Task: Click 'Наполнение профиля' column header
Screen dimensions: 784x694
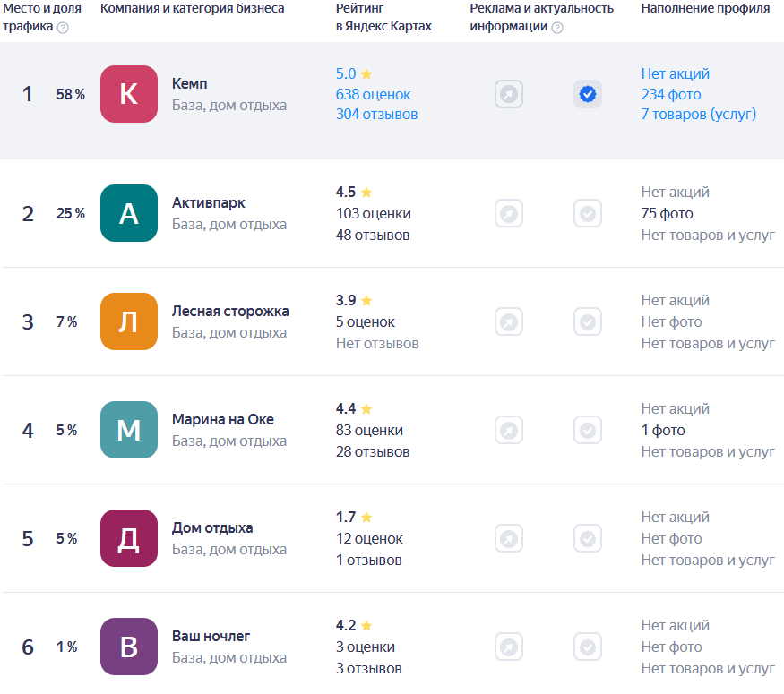Action: tap(705, 8)
